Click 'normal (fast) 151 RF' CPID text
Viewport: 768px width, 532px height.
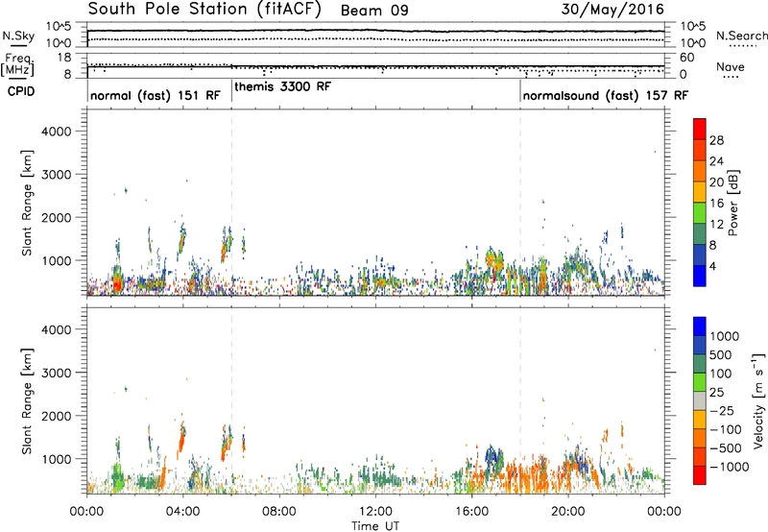pos(156,95)
